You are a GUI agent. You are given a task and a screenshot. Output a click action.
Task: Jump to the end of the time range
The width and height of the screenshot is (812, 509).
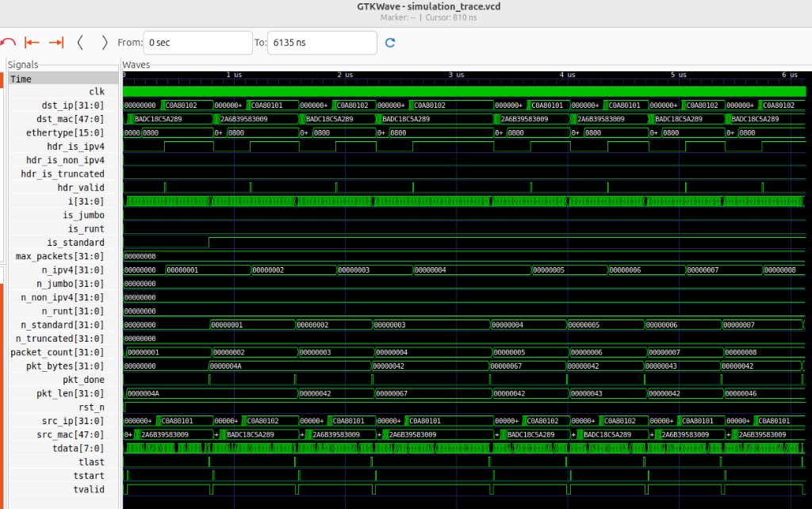pos(56,43)
